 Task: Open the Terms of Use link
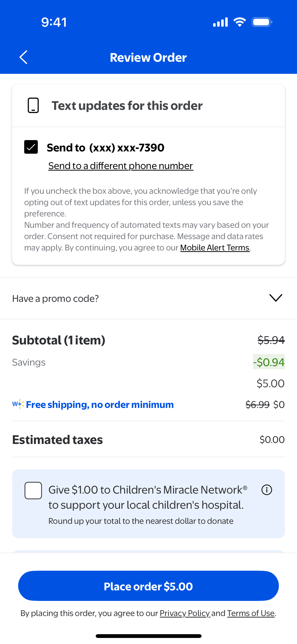coord(251,613)
